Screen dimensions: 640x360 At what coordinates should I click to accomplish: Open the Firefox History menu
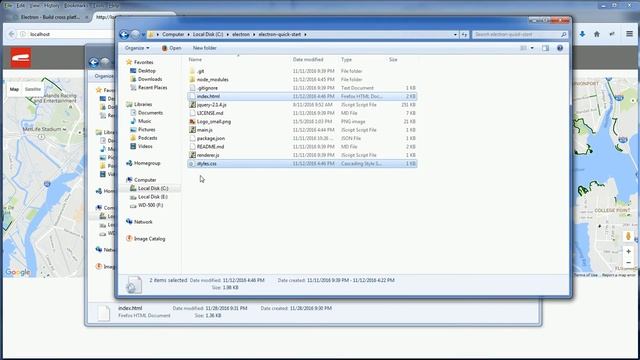51,6
